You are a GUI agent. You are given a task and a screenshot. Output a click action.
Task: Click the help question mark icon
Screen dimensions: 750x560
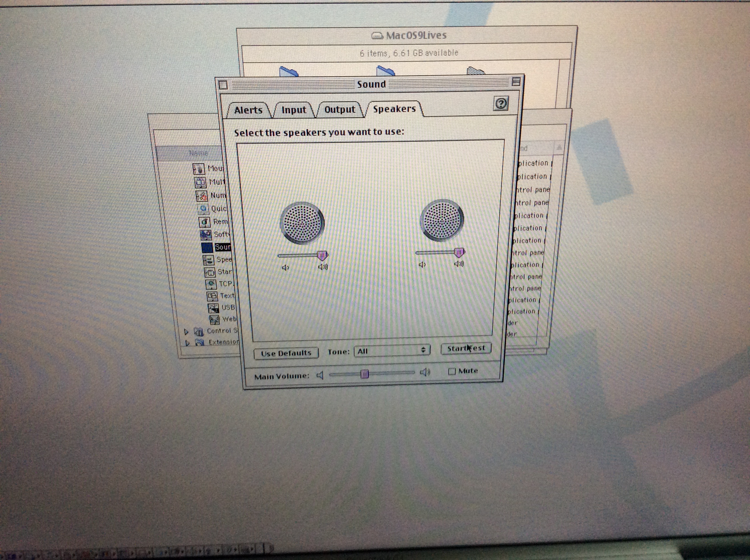point(501,103)
